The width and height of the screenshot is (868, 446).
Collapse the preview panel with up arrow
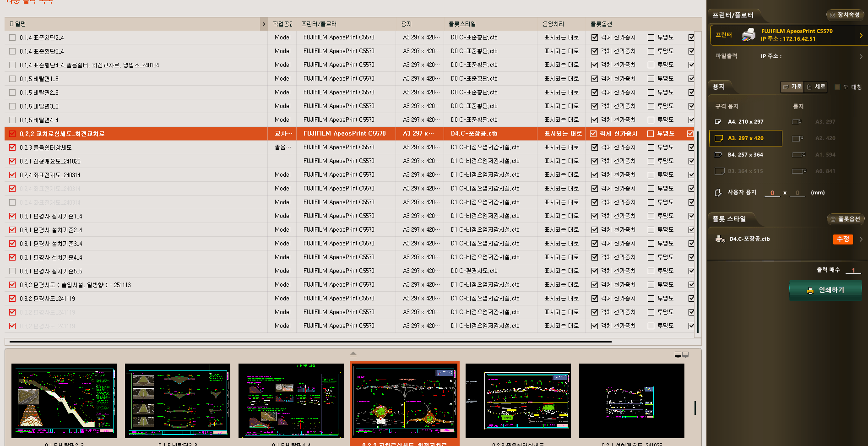[x=353, y=354]
